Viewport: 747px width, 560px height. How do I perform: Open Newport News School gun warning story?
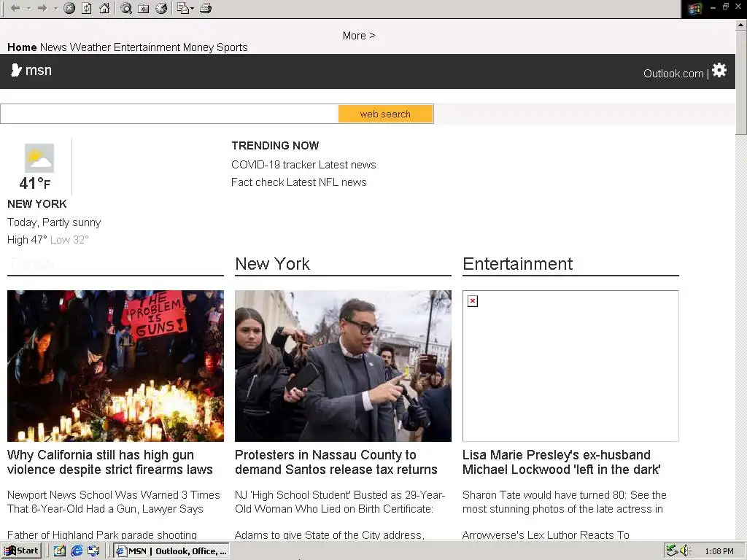[113, 502]
